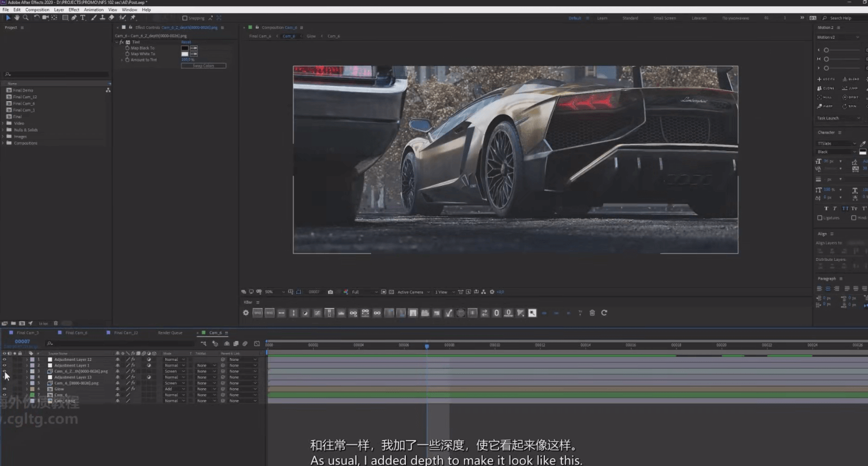The width and height of the screenshot is (868, 466).
Task: Expand the Nulls & Solids folder
Action: (x=3, y=130)
